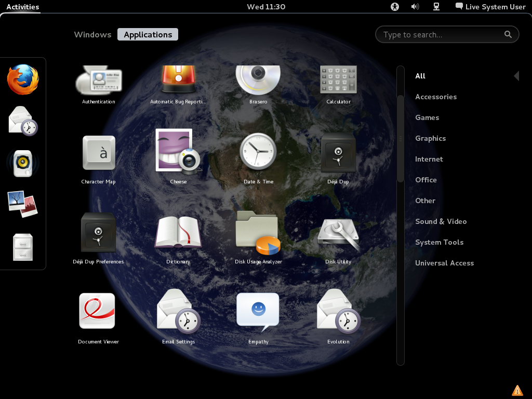Launch Cheese webcam app
Viewport: 532px width, 399px height.
tap(178, 157)
